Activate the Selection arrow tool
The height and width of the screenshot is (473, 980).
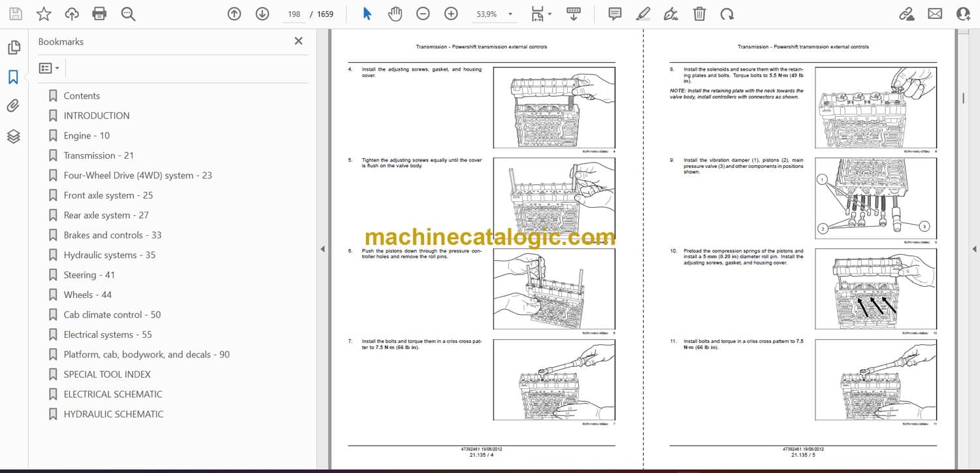pyautogui.click(x=367, y=14)
